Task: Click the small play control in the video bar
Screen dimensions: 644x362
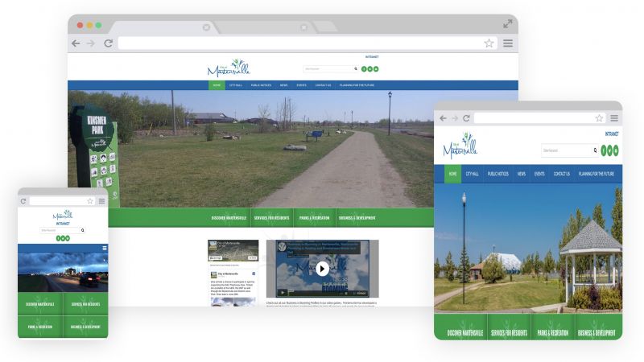Action: (x=283, y=293)
